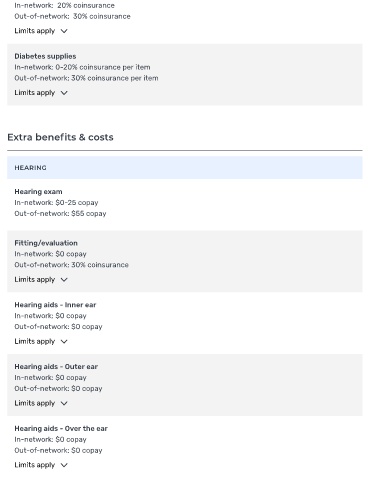Expand the topmost Limits apply label
The image size is (370, 480).
35,31
